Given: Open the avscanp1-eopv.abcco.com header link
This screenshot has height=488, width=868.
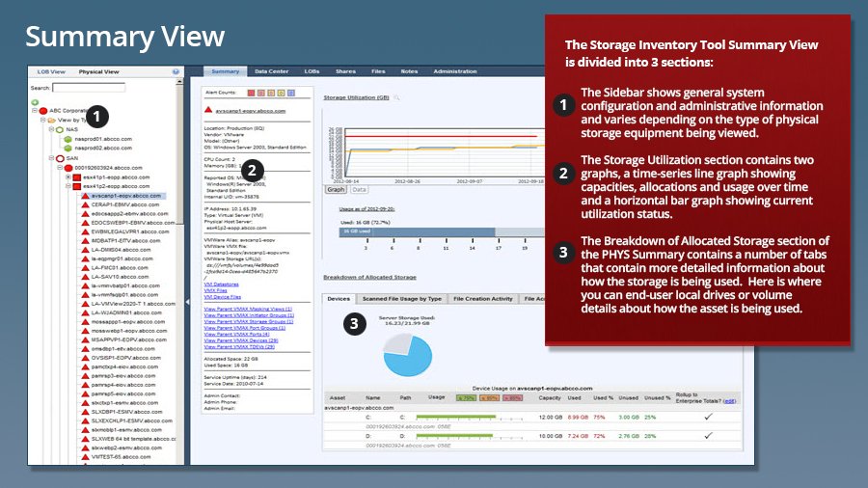Looking at the screenshot, I should pyautogui.click(x=250, y=111).
